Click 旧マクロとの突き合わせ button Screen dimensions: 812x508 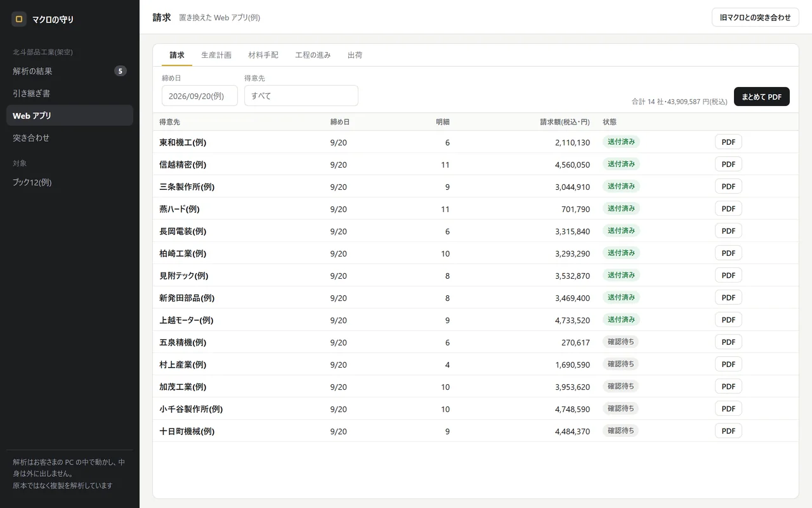pos(756,17)
